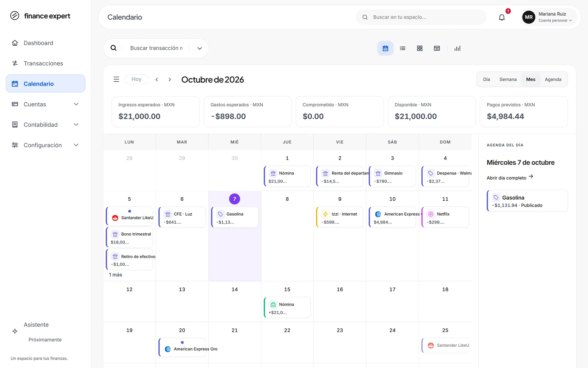Viewport: 588px width, 368px height.
Task: Focus the Buscar transacción input
Action: (156, 48)
